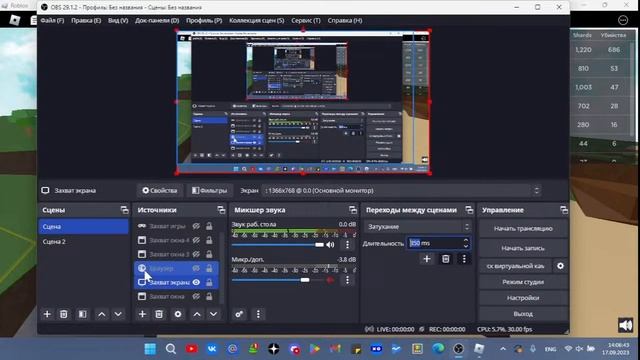The image size is (640, 360).
Task: Move source up in Sources panel
Action: (197, 314)
